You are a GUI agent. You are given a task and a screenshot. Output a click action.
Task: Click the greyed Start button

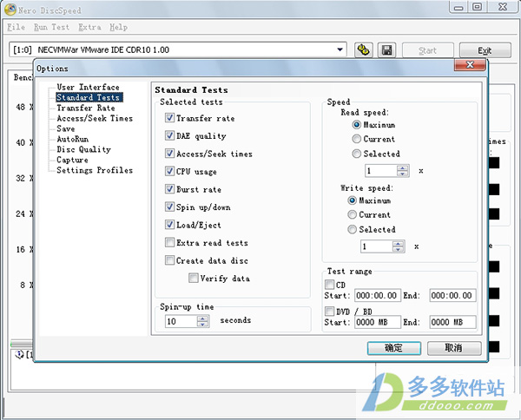(x=427, y=50)
